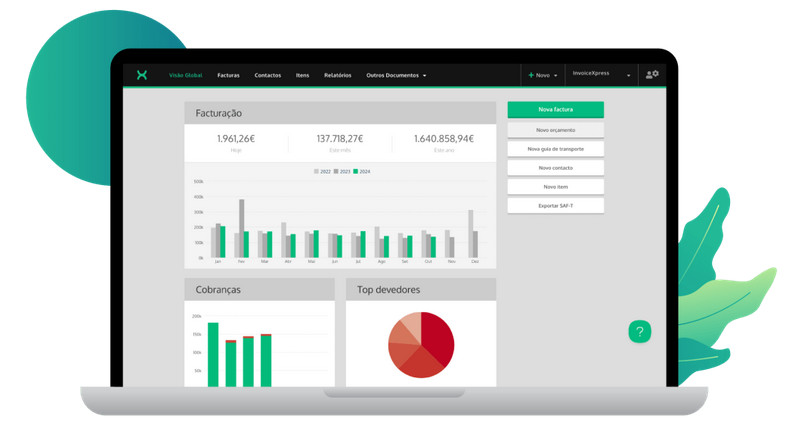Expand the InvoiceXpress account dropdown
The image size is (808, 444).
(x=628, y=75)
